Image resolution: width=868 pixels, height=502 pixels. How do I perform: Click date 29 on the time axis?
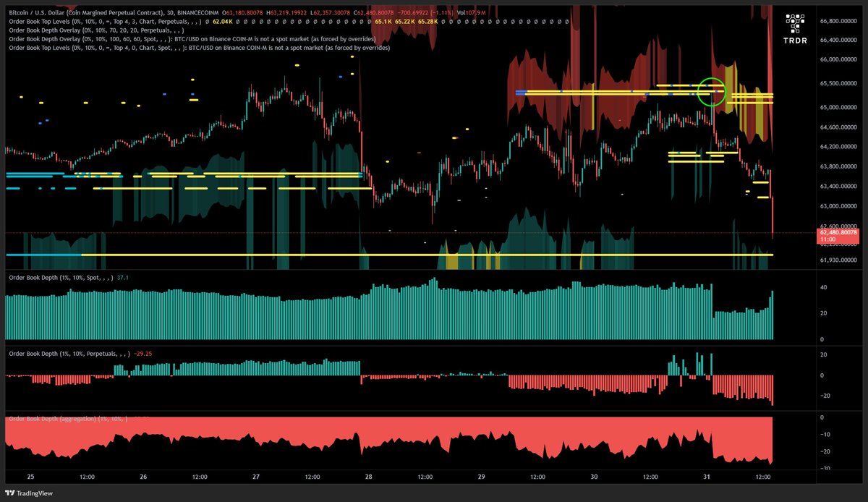pyautogui.click(x=482, y=477)
